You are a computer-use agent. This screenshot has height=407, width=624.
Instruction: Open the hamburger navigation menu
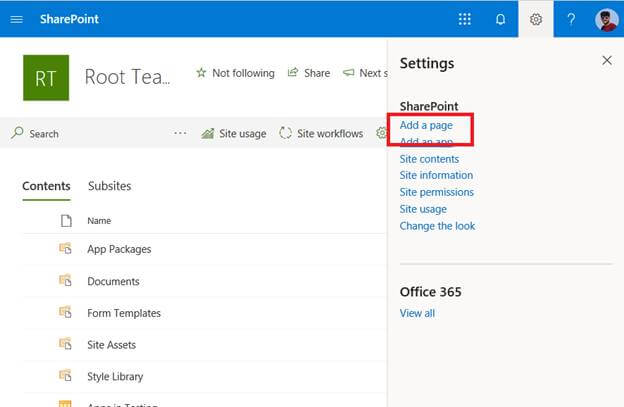(x=16, y=19)
